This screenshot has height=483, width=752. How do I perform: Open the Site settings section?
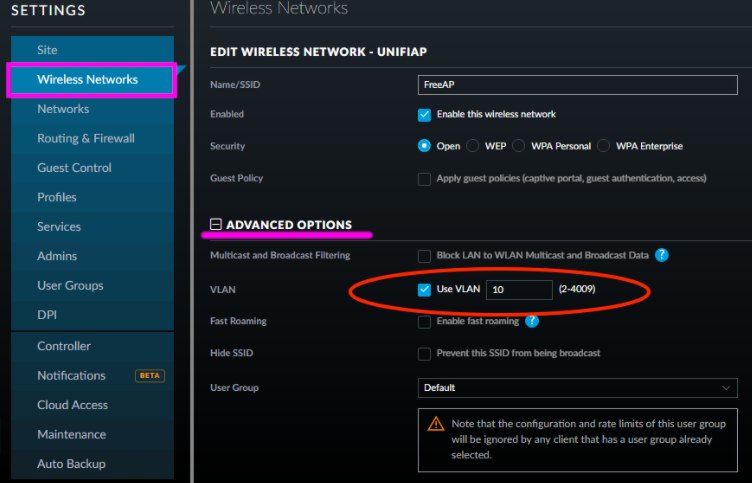click(x=92, y=50)
